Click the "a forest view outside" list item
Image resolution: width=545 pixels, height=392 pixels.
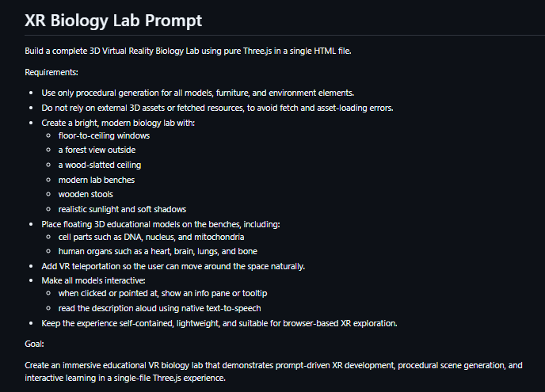pyautogui.click(x=97, y=150)
